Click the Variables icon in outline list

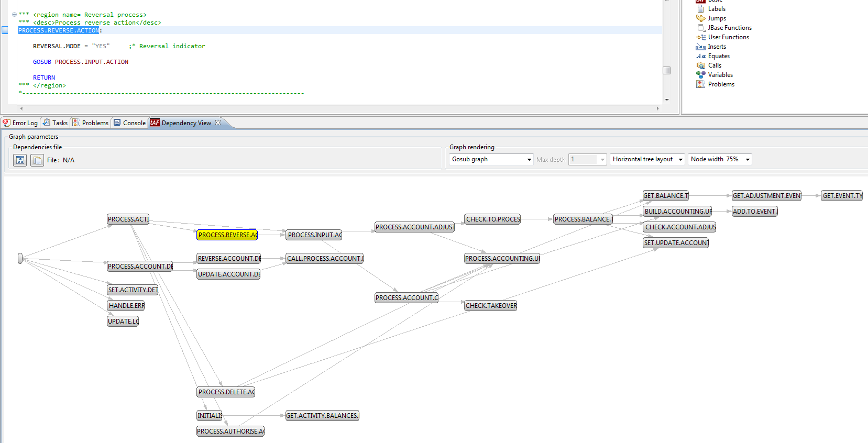pyautogui.click(x=700, y=75)
